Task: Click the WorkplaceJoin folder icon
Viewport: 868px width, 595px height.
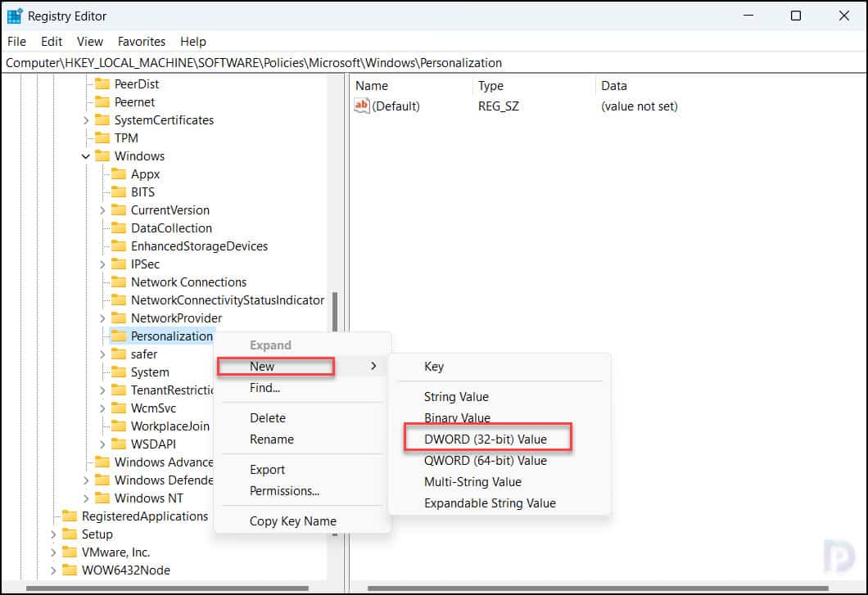Action: (x=119, y=426)
